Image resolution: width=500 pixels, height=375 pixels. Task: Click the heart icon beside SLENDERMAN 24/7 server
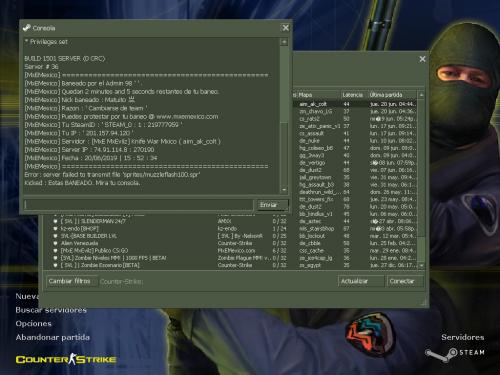55,221
